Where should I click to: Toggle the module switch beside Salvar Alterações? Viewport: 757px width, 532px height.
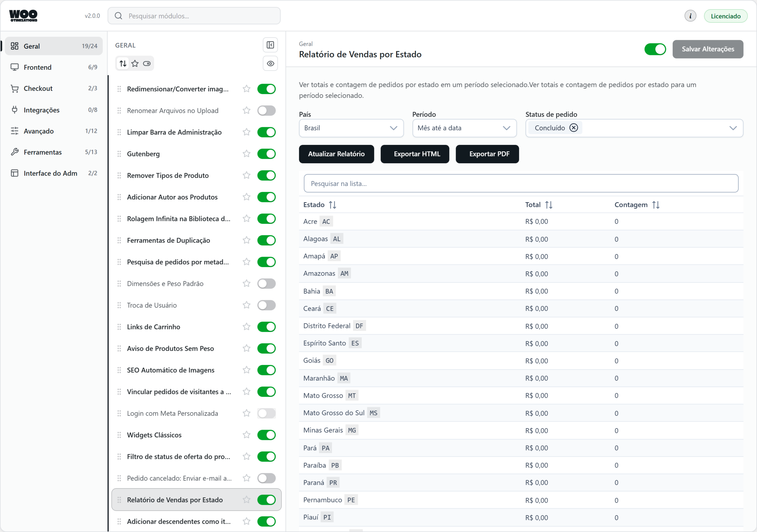tap(655, 49)
